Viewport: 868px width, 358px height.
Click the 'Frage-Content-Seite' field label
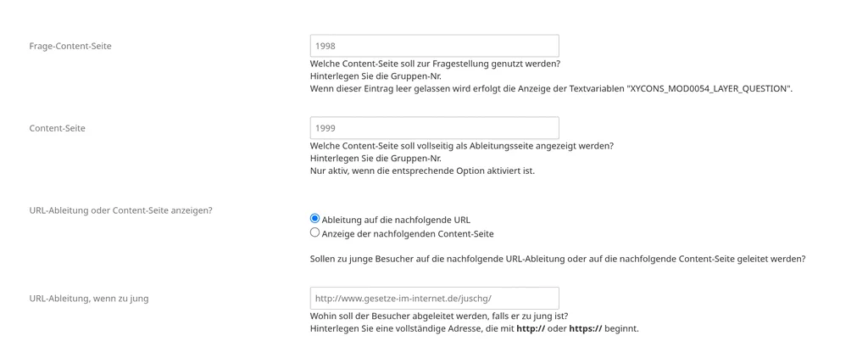coord(70,46)
